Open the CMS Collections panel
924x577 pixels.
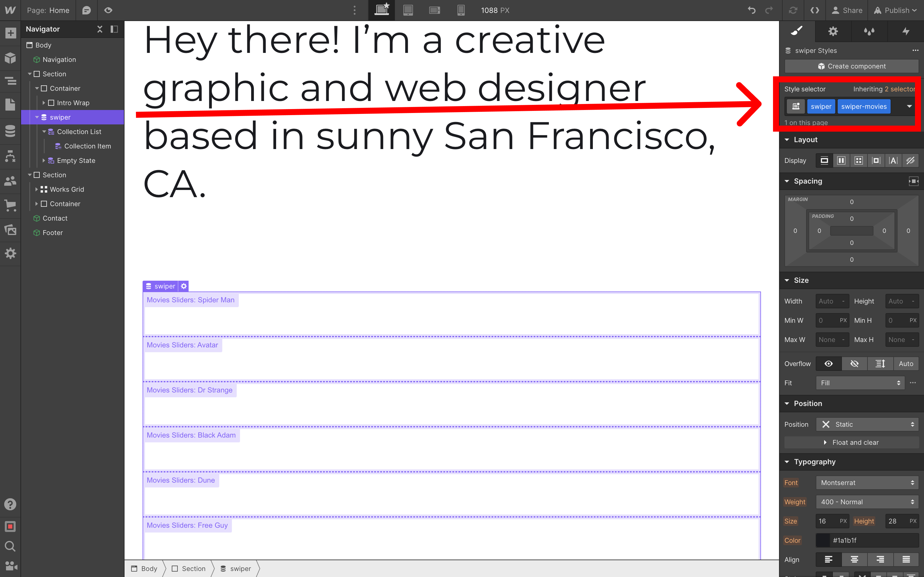[10, 131]
